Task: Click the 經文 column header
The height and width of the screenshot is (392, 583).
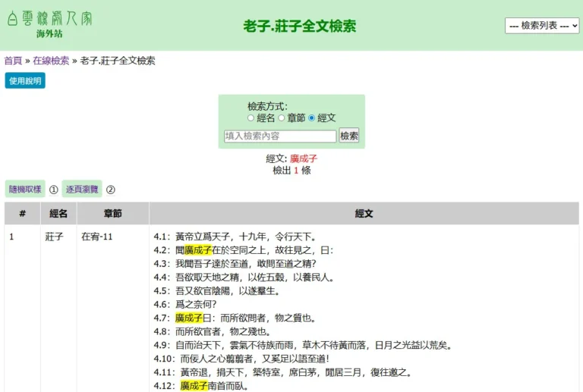Action: [x=364, y=214]
